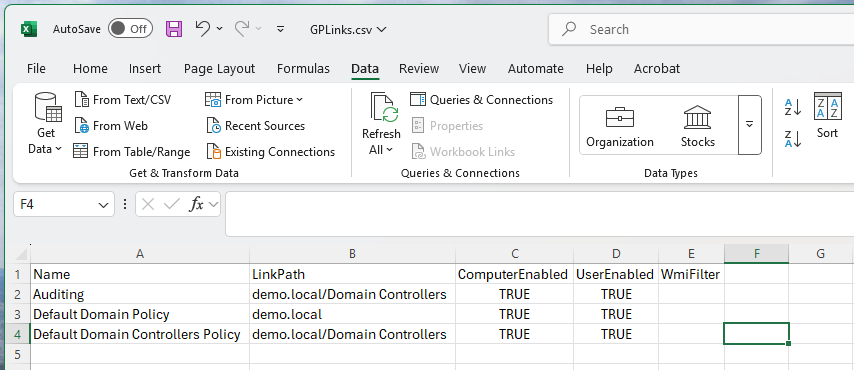Open the GPLinks.csv file name dropdown
Image resolution: width=854 pixels, height=370 pixels.
tap(348, 29)
